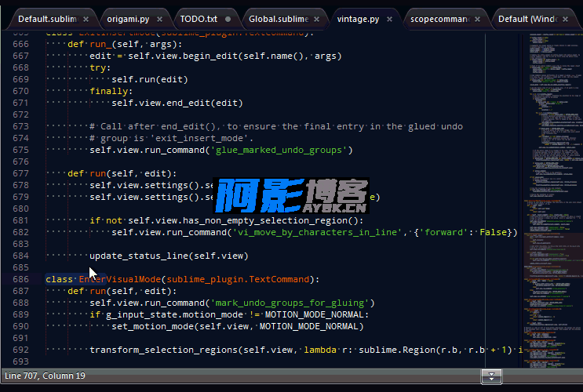Click the 'try:' keyword on line 668
This screenshot has width=583, height=392.
click(x=100, y=67)
